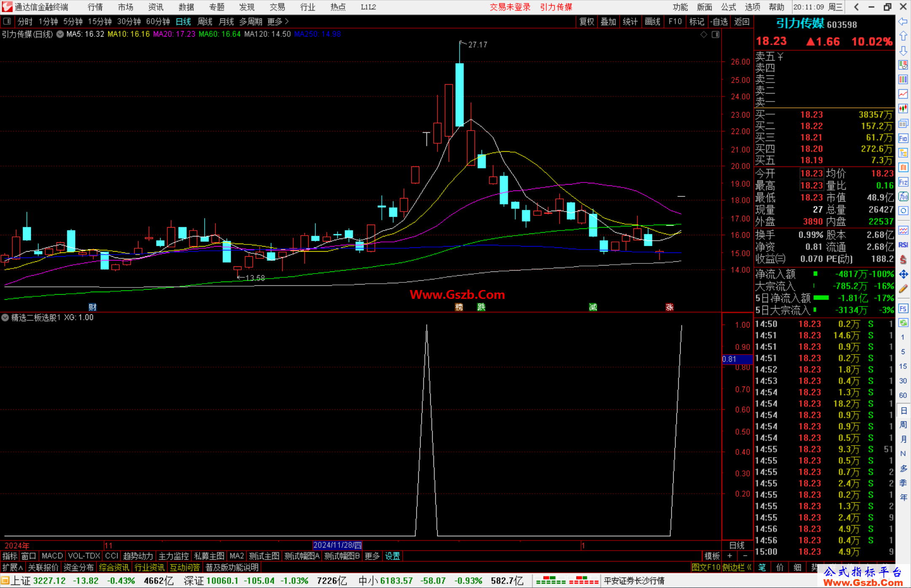Image resolution: width=911 pixels, height=588 pixels.
Task: Switch to 日线 daily period
Action: tap(183, 21)
